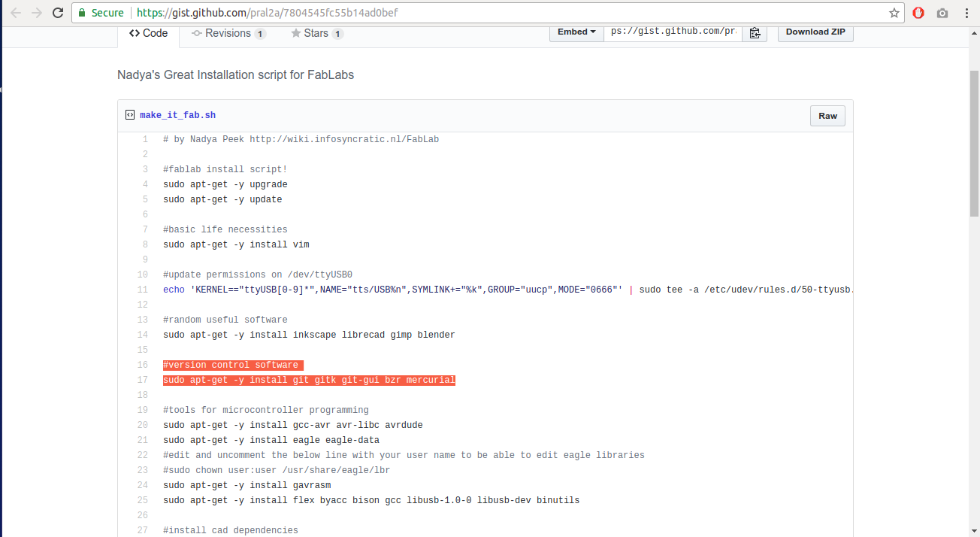Select line number 25
The image size is (980, 537).
[x=143, y=500]
